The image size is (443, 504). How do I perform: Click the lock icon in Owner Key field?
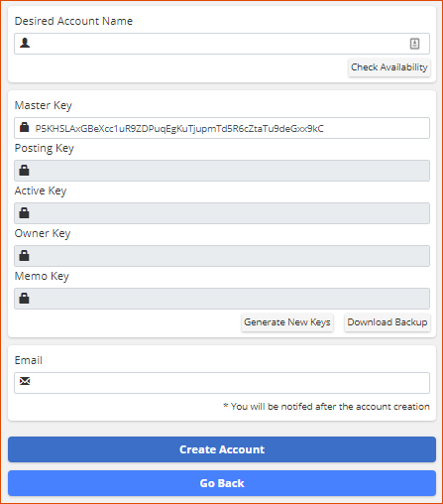pos(24,255)
